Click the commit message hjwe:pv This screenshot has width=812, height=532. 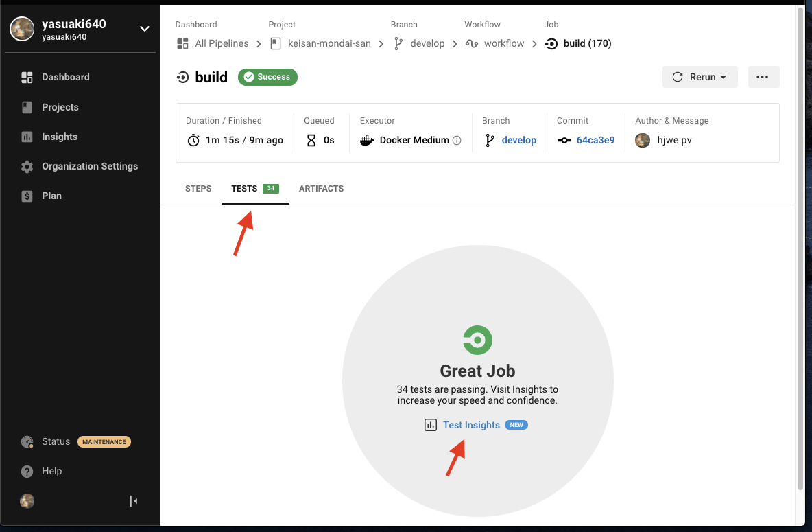tap(674, 141)
